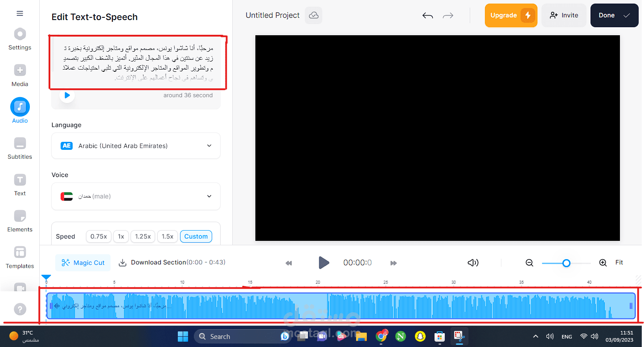Viewport: 644px width, 347px height.
Task: Open the weather widget showing 31°C
Action: (x=25, y=336)
